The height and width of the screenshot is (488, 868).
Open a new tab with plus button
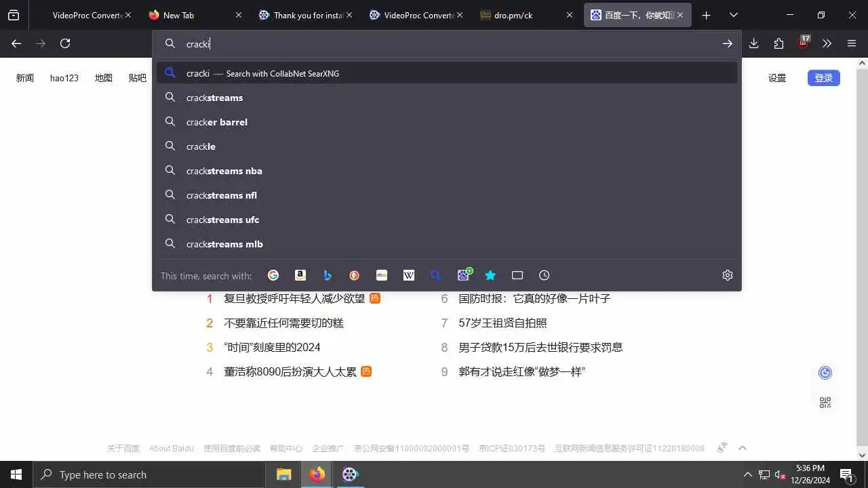click(x=707, y=15)
